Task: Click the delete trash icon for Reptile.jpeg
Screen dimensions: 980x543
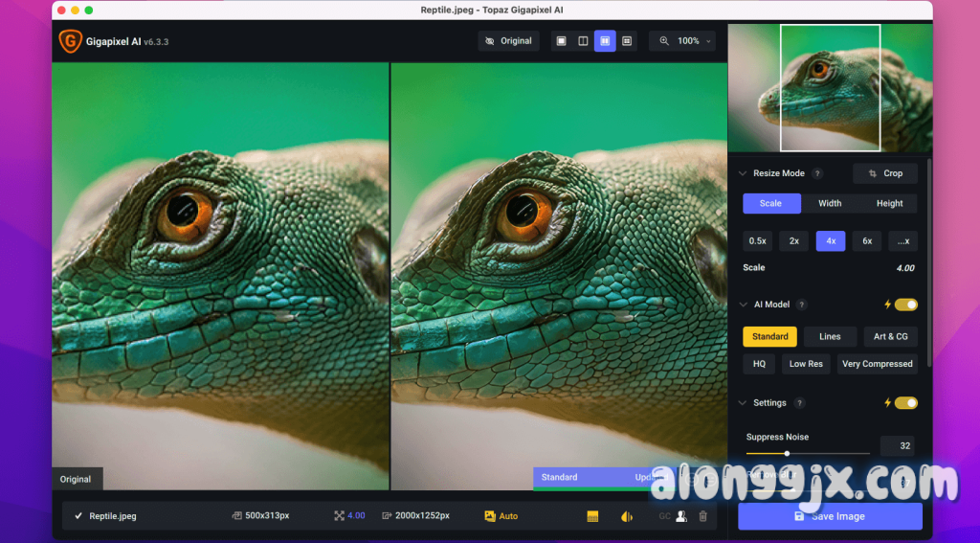Action: (x=703, y=516)
